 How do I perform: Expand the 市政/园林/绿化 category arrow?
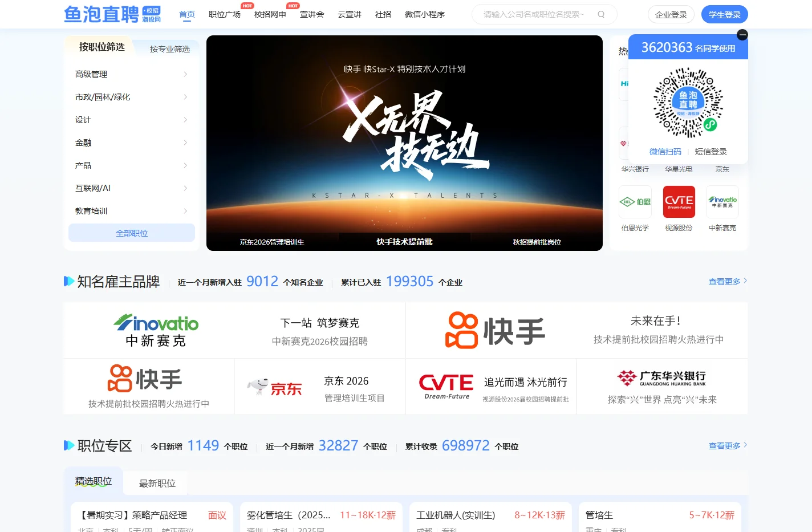(185, 97)
